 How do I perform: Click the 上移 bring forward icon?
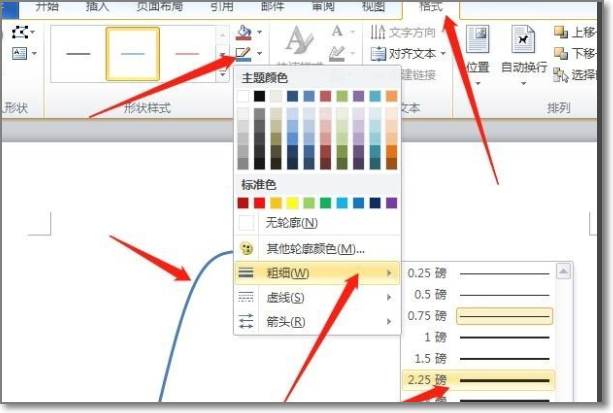(561, 32)
